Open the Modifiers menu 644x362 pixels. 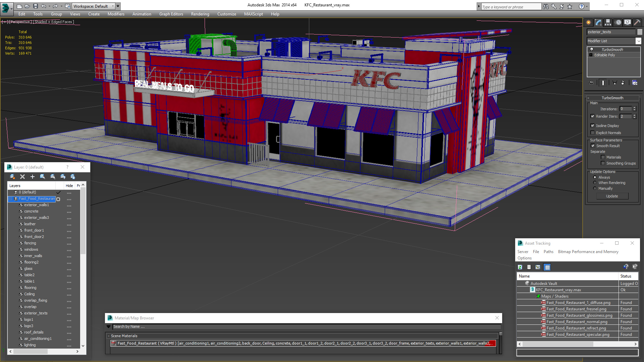tap(116, 14)
